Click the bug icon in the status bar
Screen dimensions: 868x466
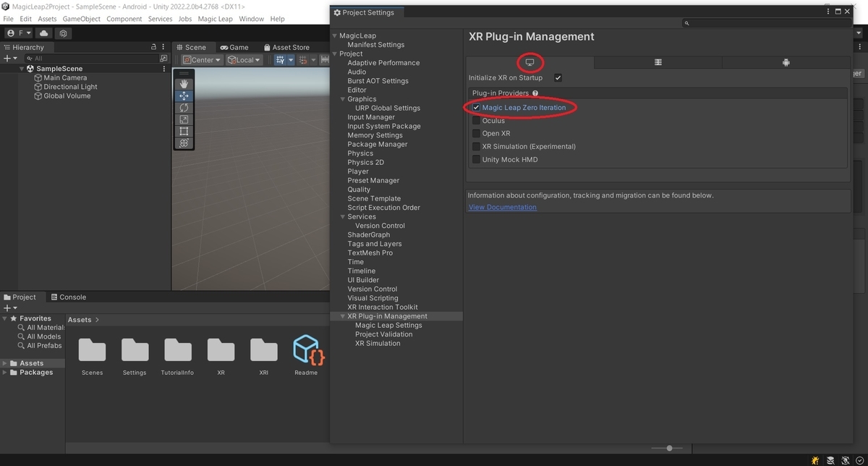(x=815, y=460)
